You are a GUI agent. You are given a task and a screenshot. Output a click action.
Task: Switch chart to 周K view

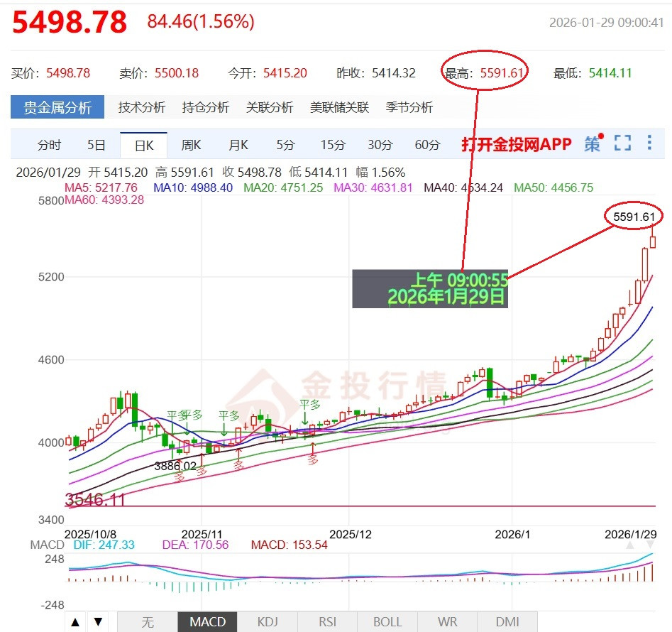click(x=190, y=144)
